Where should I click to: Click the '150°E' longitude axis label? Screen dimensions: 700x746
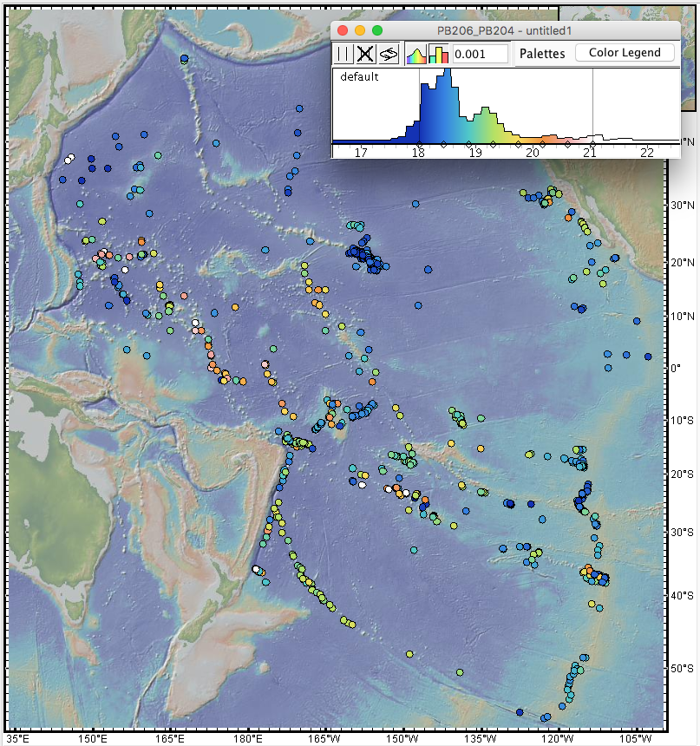click(93, 739)
